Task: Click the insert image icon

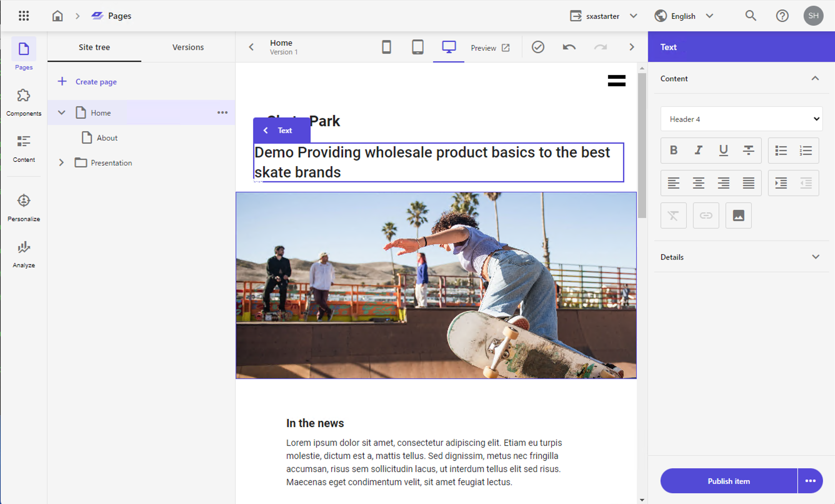Action: pyautogui.click(x=738, y=215)
